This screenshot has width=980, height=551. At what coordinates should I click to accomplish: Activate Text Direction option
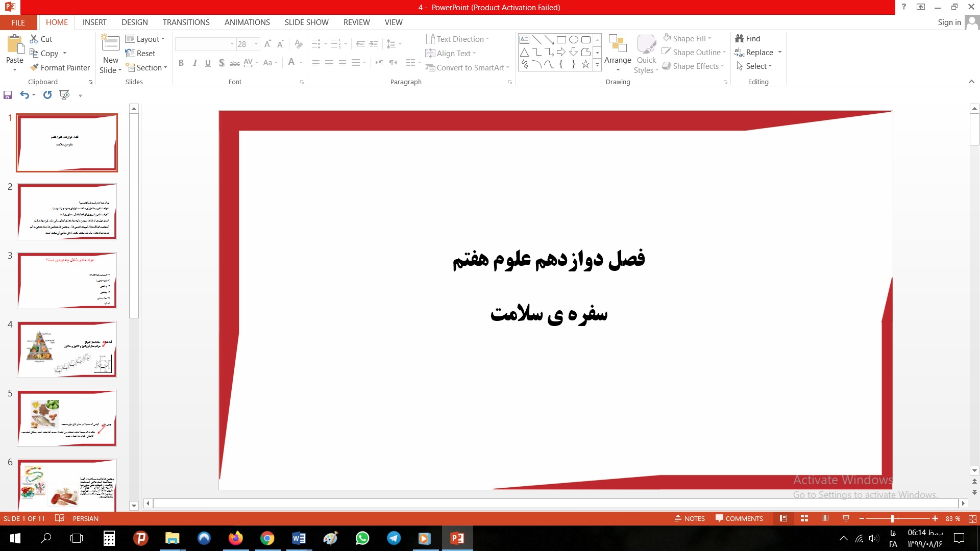[x=457, y=39]
